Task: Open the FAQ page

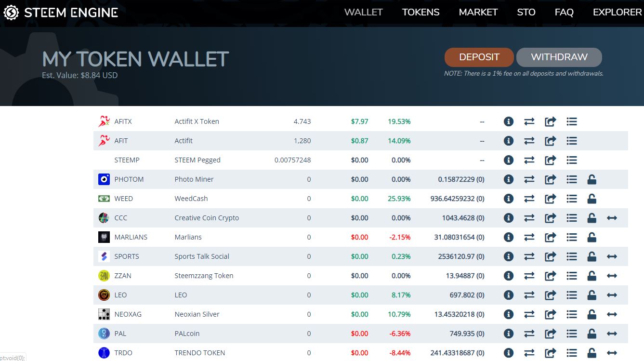Action: coord(564,13)
